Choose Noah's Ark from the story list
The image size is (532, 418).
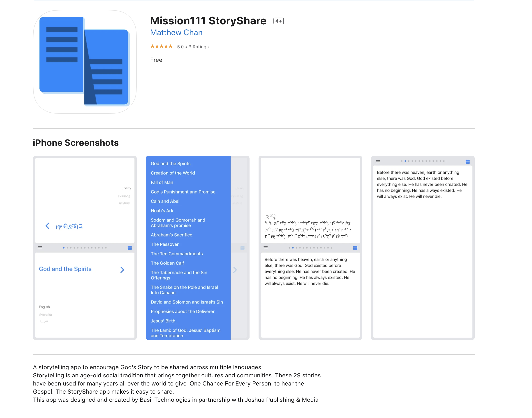[162, 211]
